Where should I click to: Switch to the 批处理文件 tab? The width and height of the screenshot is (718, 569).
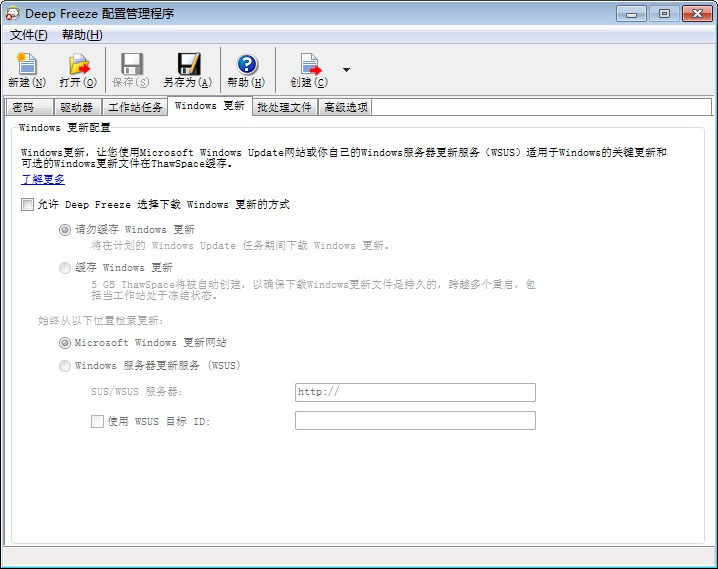click(284, 107)
